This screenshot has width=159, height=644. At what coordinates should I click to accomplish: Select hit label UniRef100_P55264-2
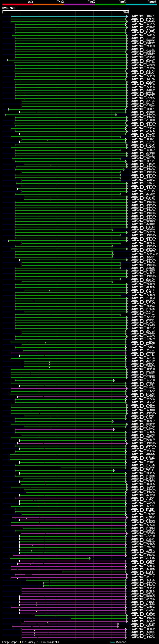tap(144, 255)
